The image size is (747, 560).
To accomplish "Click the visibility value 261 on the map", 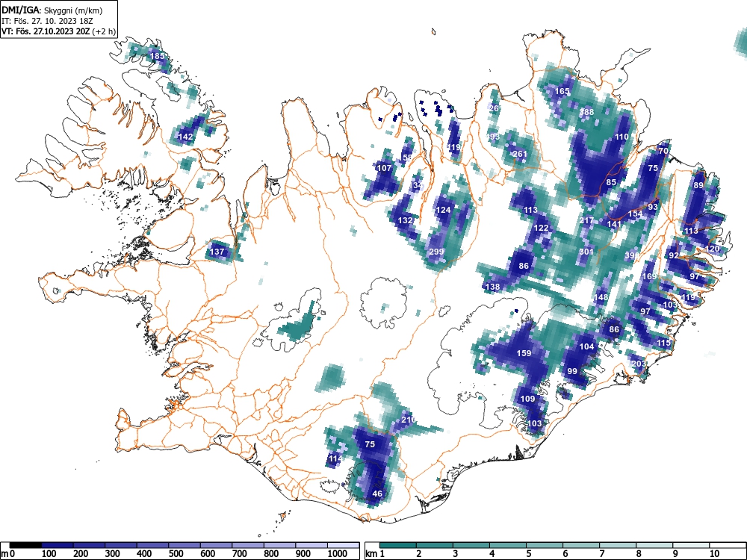I will 520,154.
